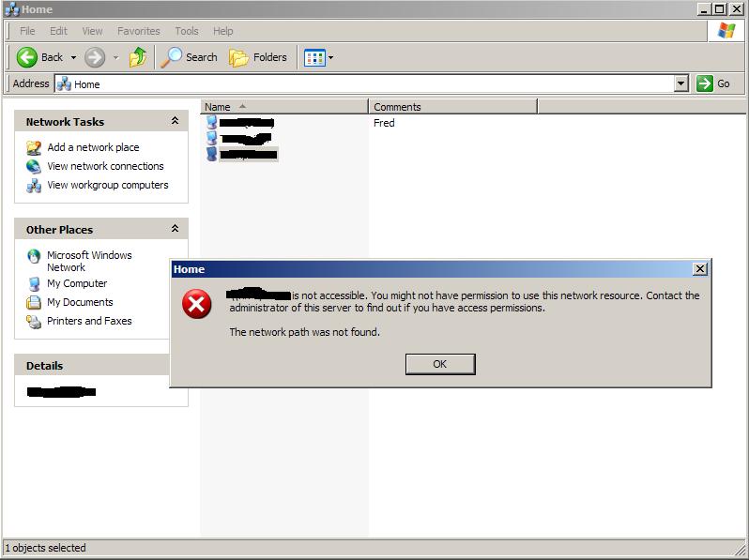This screenshot has height=560, width=749.
Task: Select the computer icon with Fred comment
Action: tap(211, 122)
